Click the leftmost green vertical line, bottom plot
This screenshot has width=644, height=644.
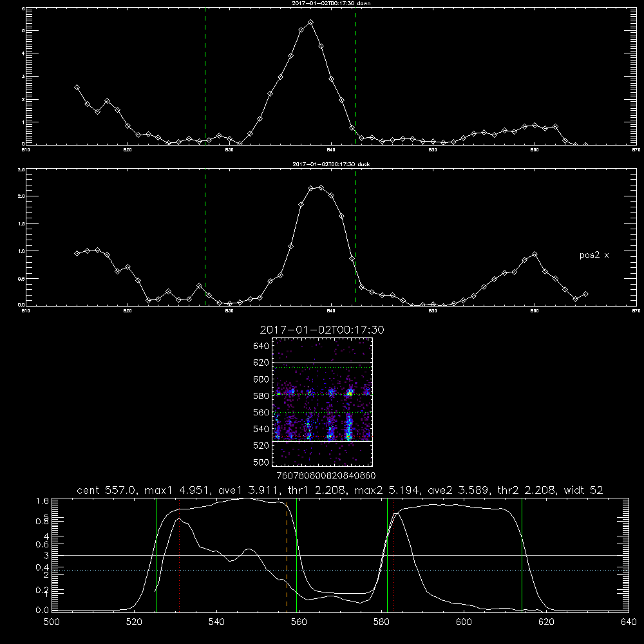[x=156, y=555]
